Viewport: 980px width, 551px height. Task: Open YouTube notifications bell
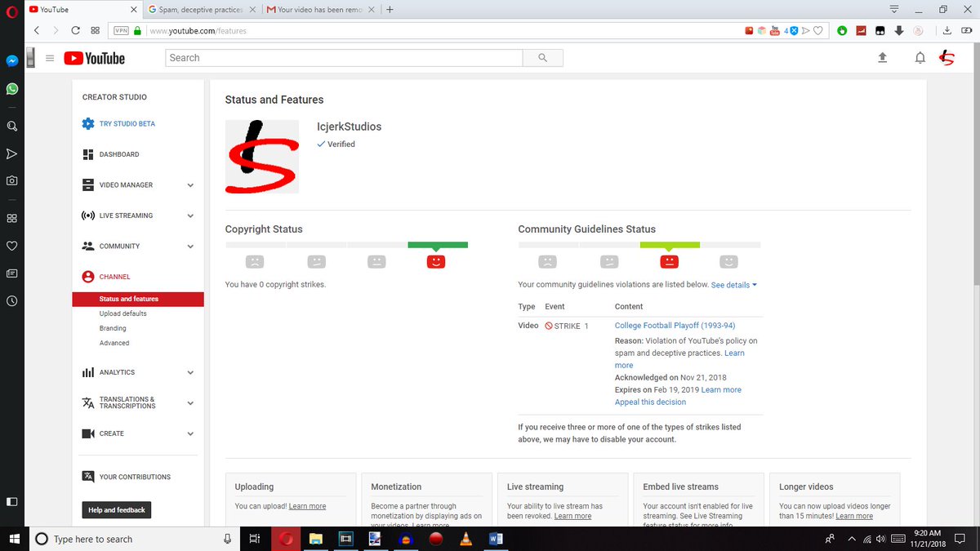coord(920,58)
